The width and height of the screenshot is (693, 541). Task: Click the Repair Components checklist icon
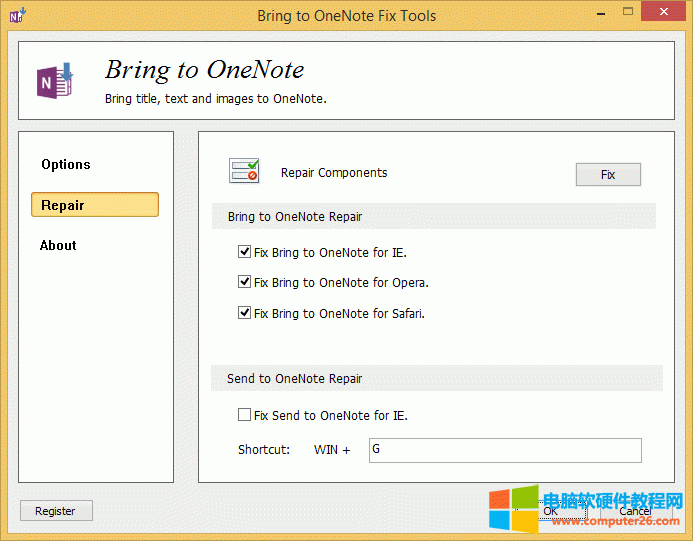pyautogui.click(x=244, y=172)
